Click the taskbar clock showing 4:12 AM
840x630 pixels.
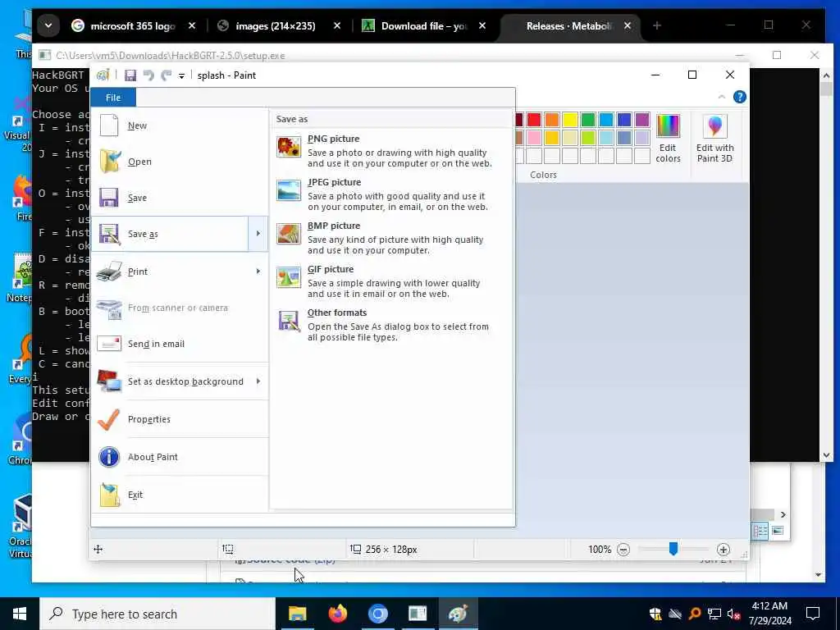pos(769,614)
